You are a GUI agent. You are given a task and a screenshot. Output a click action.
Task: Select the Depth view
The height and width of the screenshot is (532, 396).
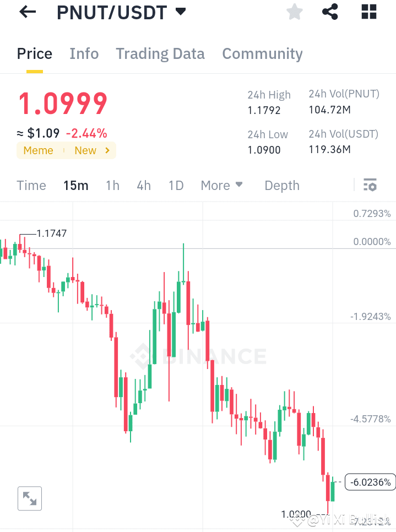click(x=281, y=186)
